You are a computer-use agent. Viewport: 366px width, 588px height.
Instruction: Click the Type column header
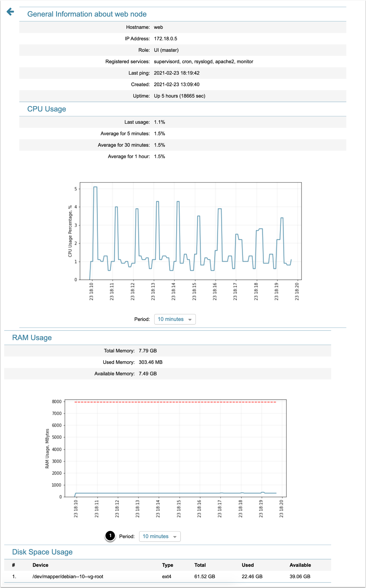coord(168,565)
